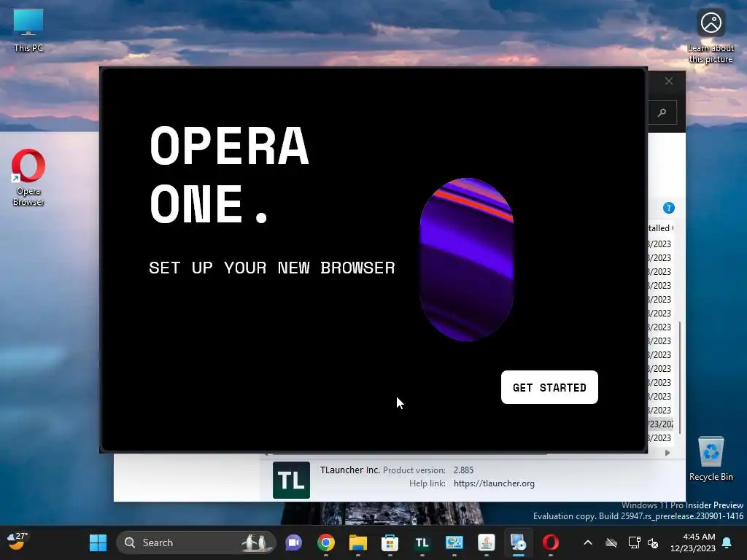Click the TLauncher Inc. publisher name
The image size is (747, 560).
(x=349, y=470)
